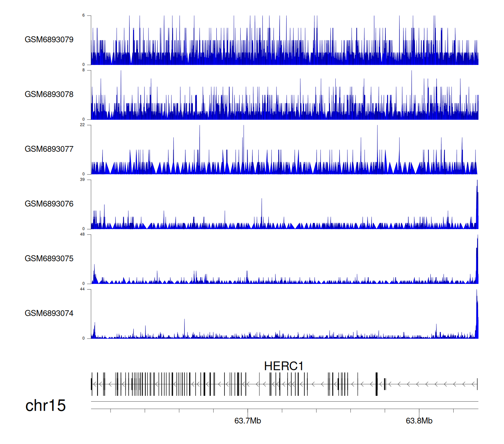Click the y-axis maximum value 48

(82, 234)
